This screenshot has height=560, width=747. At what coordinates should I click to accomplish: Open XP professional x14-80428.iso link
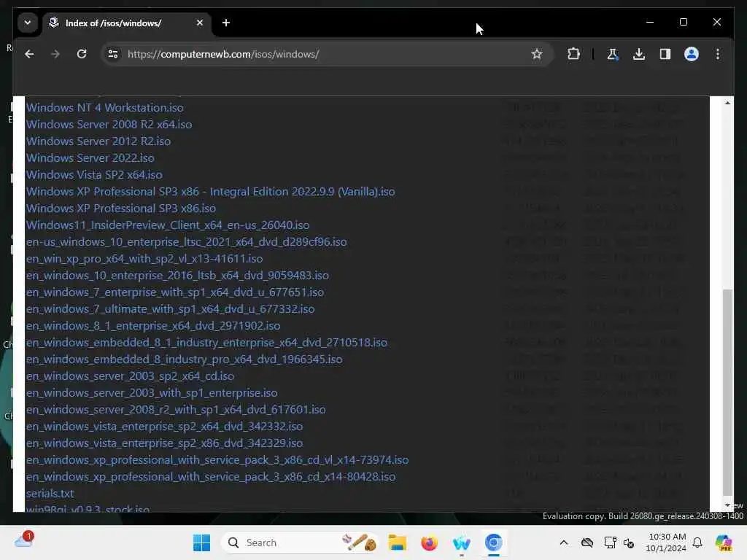(211, 477)
